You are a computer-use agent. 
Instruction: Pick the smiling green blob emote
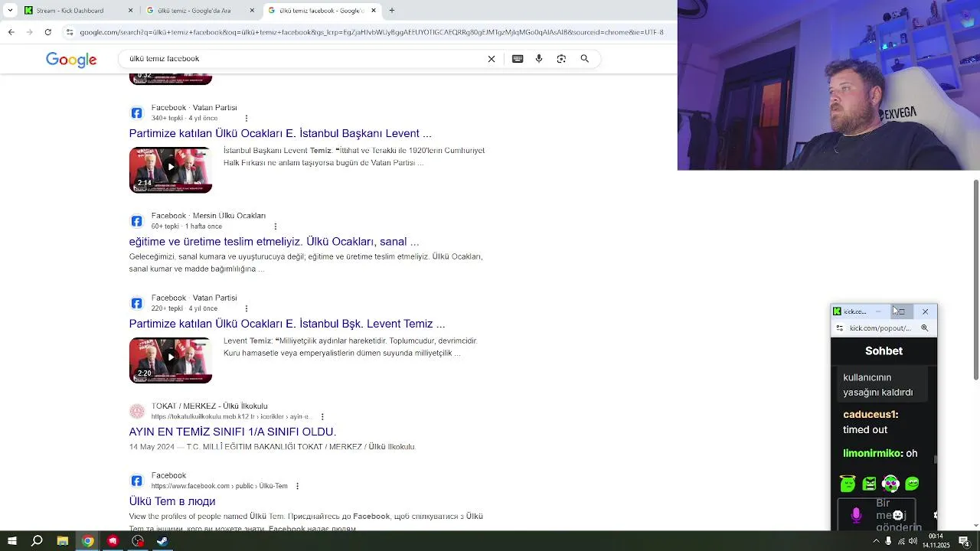[x=912, y=484]
